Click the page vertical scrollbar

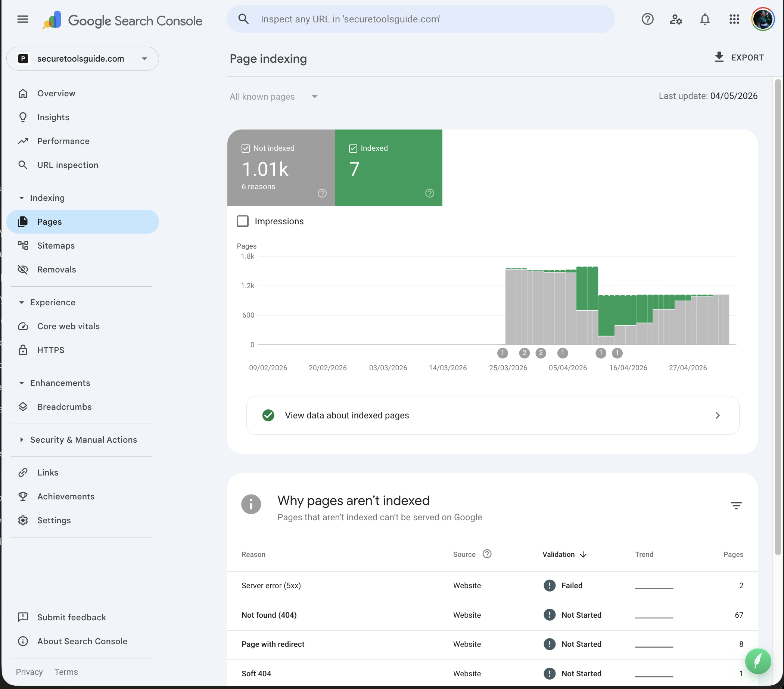(x=778, y=317)
